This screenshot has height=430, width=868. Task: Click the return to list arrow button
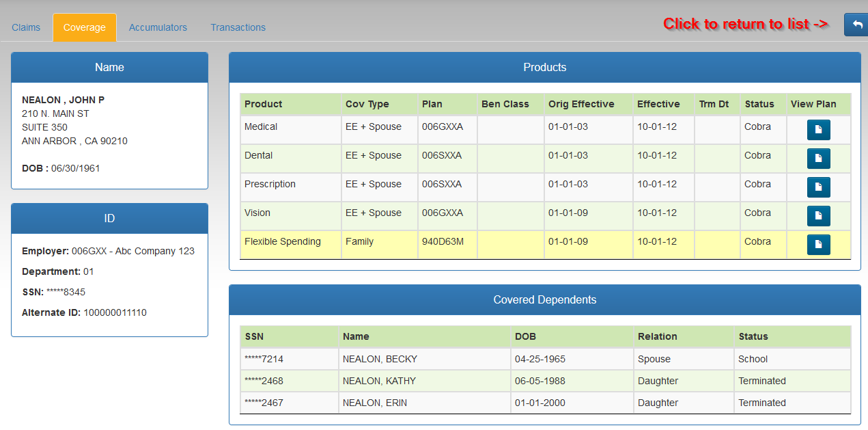[x=856, y=25]
